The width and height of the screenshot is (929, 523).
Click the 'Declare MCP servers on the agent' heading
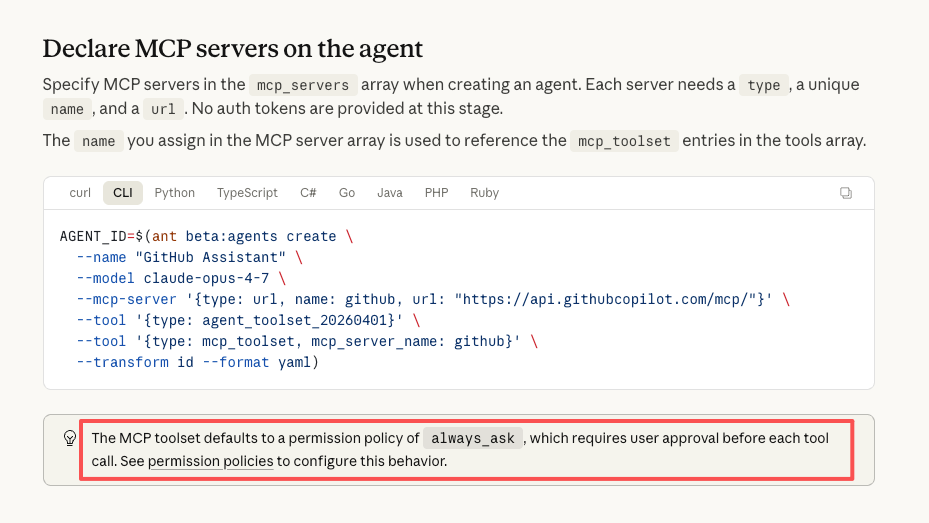(x=232, y=49)
